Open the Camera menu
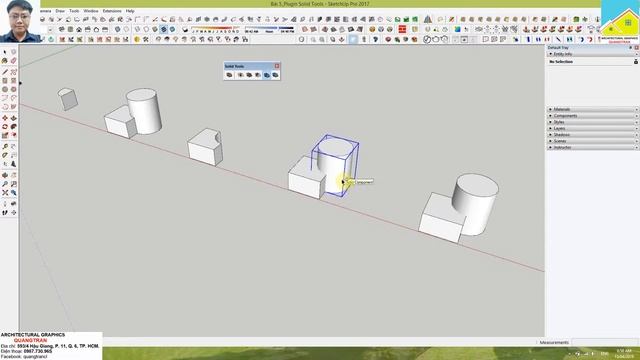This screenshot has width=640, height=360. click(46, 11)
